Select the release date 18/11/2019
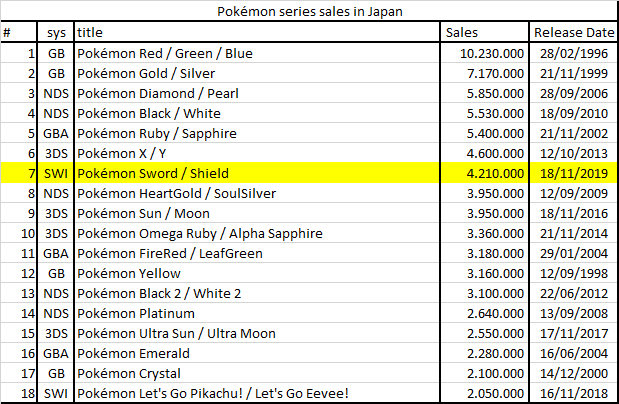This screenshot has width=619, height=404. point(571,172)
